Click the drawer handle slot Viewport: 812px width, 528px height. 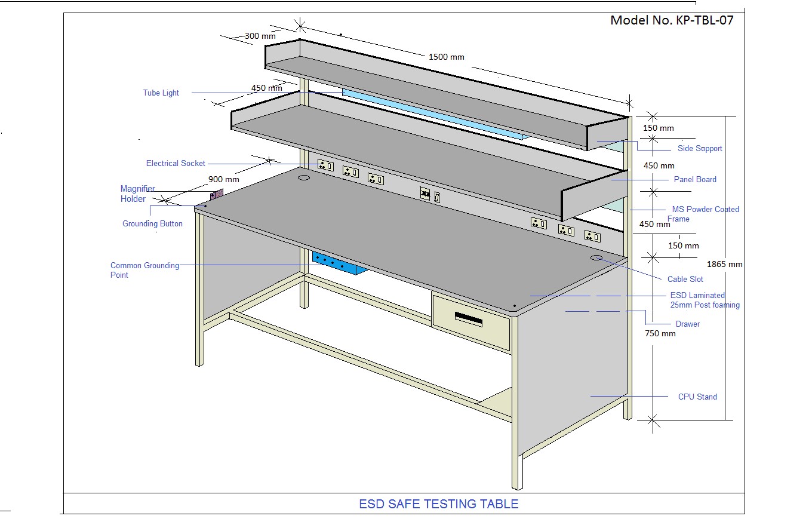468,318
